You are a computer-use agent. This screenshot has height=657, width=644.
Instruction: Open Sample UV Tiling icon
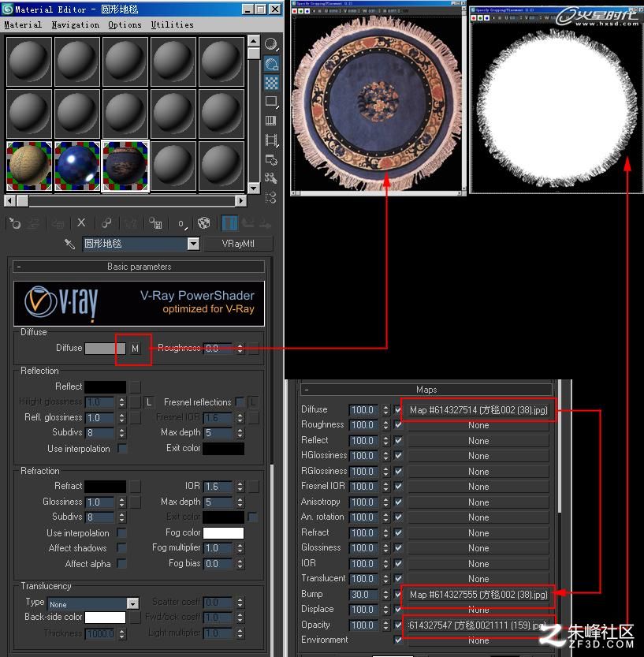coord(271,102)
